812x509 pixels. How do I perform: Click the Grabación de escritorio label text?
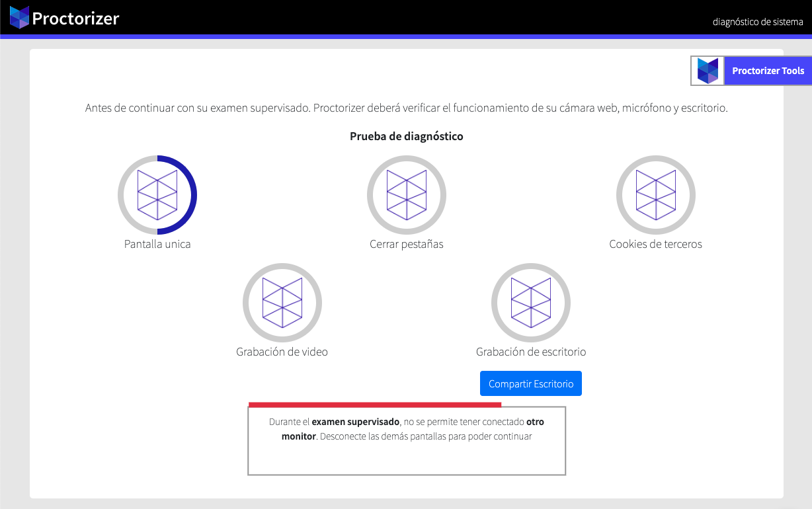531,352
